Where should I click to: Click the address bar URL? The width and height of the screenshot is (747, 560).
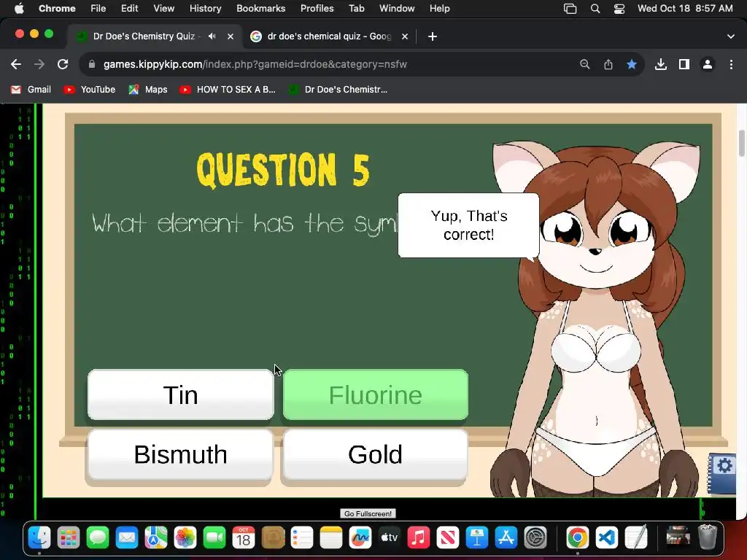(x=255, y=64)
